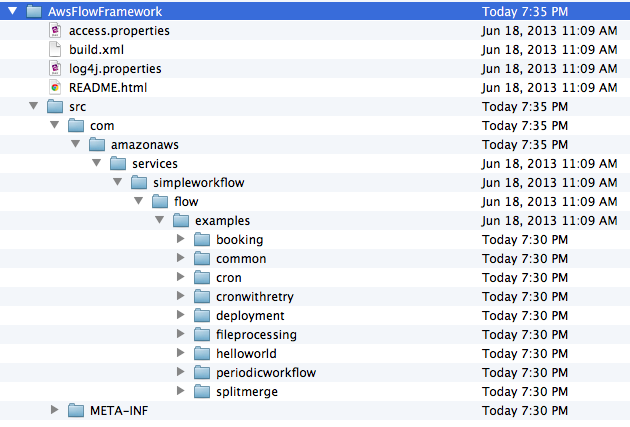
Task: Collapse the examples folder triangle
Action: [x=160, y=220]
